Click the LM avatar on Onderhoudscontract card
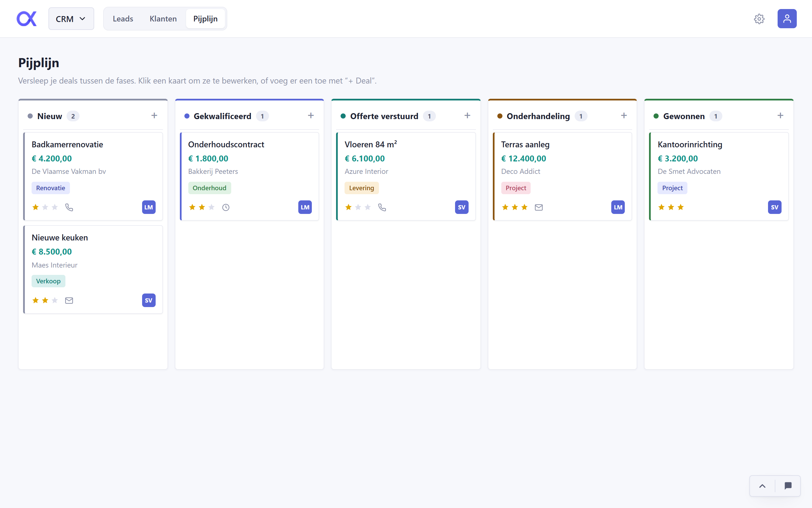 [305, 207]
